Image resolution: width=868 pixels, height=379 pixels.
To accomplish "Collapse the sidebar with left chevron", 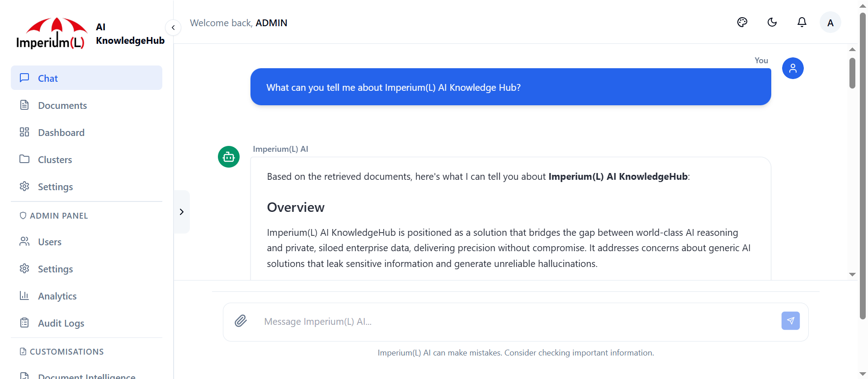I will click(x=173, y=28).
